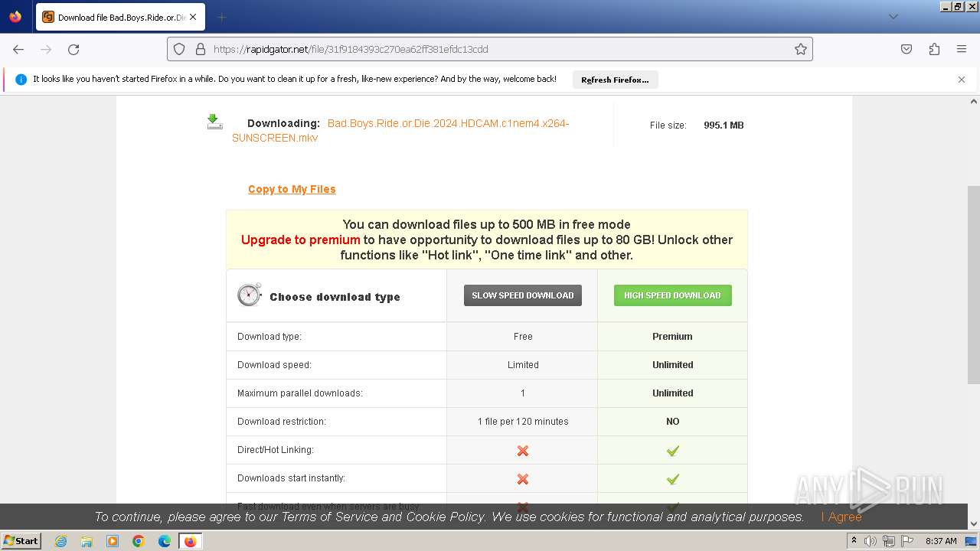Close the rapidgator download tab
Image resolution: width=980 pixels, height=551 pixels.
tap(193, 17)
